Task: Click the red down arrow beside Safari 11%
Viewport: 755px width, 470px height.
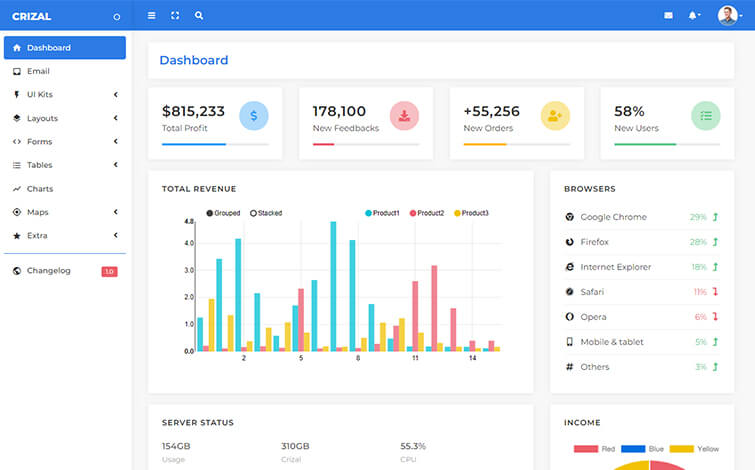Action: click(716, 292)
